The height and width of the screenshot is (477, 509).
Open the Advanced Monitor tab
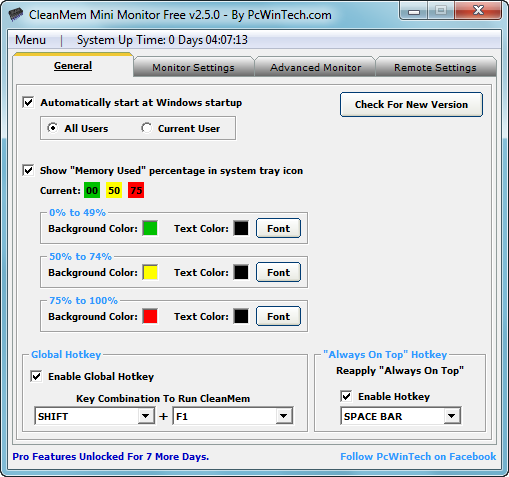tap(316, 67)
